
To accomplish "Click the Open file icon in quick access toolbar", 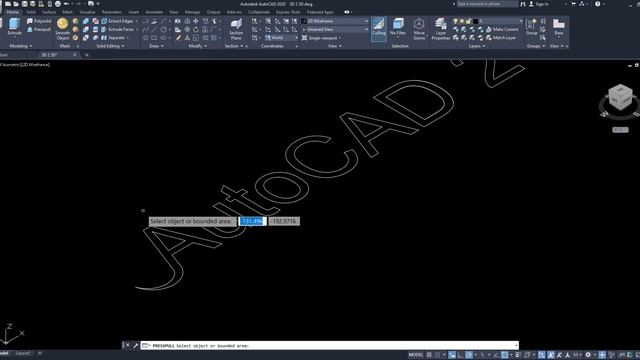I will pos(16,4).
